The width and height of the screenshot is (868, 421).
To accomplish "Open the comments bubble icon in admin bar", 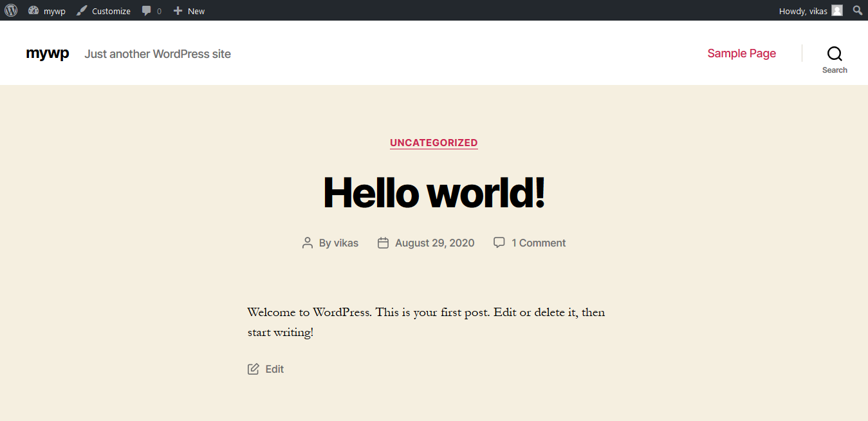I will point(147,11).
